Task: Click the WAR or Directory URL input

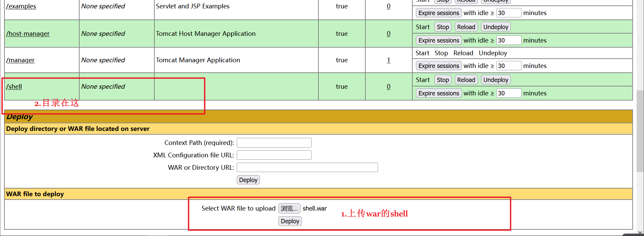Action: [x=307, y=168]
